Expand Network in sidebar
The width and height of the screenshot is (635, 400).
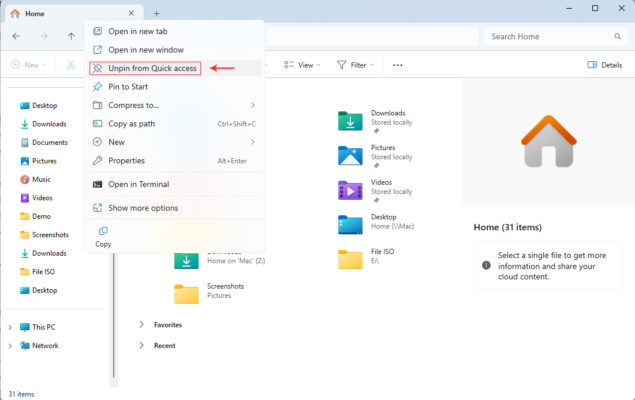(11, 346)
